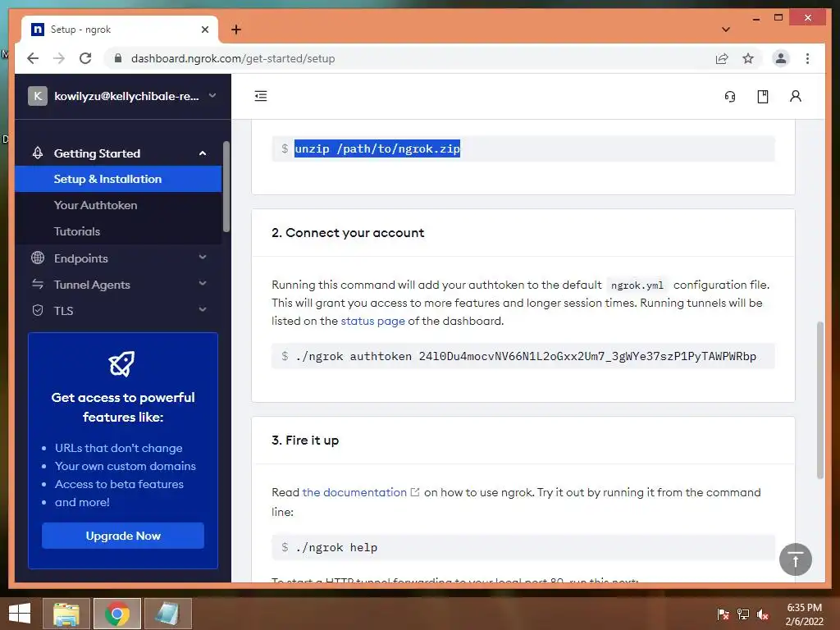Screen dimensions: 840x630
Task: Click 'Access to beta features' text
Action: point(119,484)
